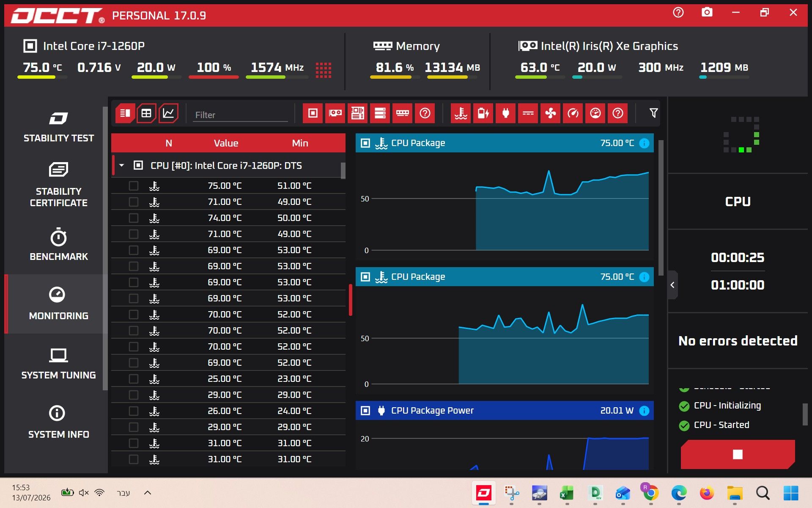Sort by the Value column header
The height and width of the screenshot is (508, 812).
[x=226, y=143]
